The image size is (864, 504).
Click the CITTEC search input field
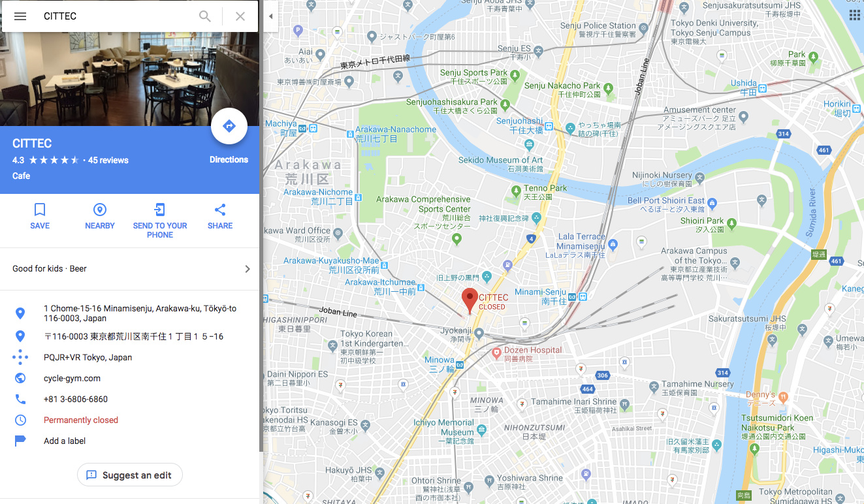pos(118,16)
